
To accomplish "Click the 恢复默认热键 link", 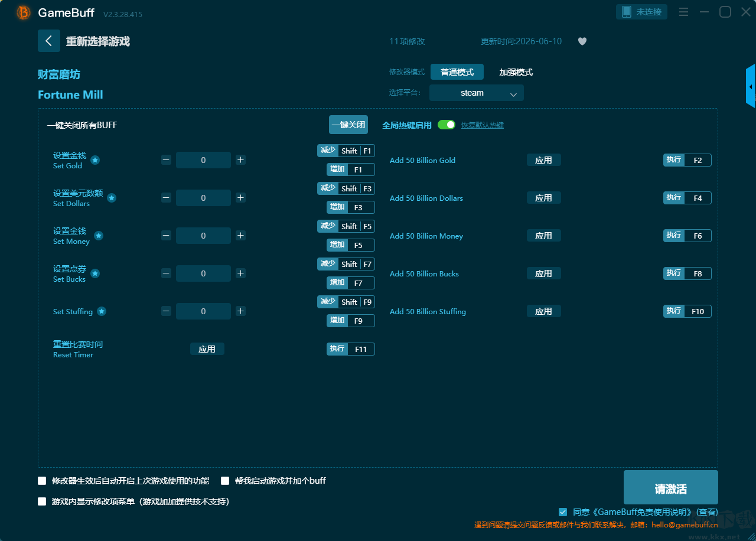I will tap(483, 125).
